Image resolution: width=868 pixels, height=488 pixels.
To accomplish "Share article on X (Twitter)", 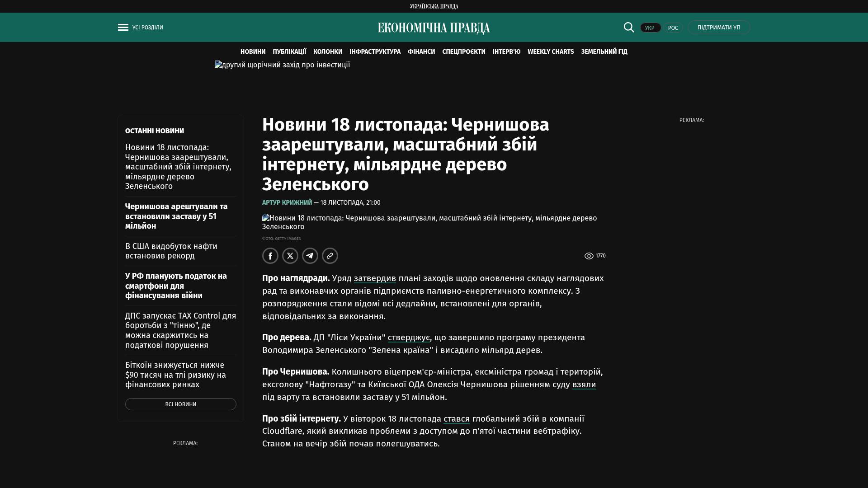I will click(x=290, y=256).
